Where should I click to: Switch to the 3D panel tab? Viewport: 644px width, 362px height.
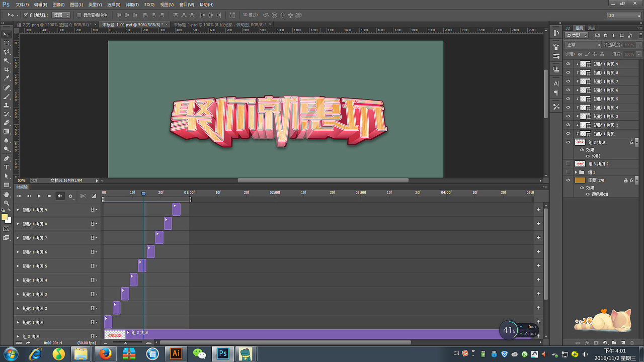pyautogui.click(x=568, y=28)
